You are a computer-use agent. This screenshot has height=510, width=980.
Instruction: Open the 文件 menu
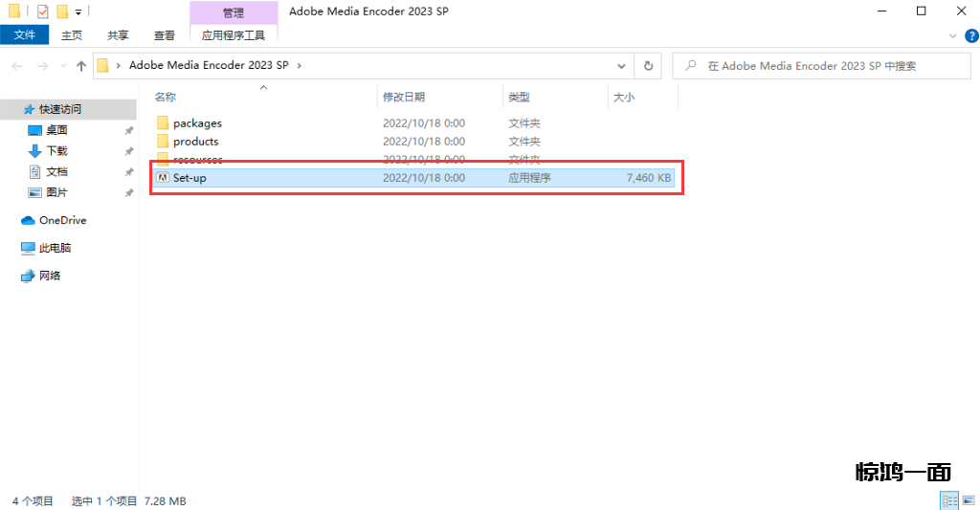25,35
